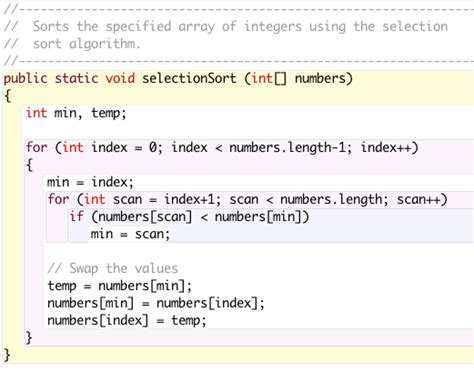Click the declaration 'int min, temp;'

point(76,113)
